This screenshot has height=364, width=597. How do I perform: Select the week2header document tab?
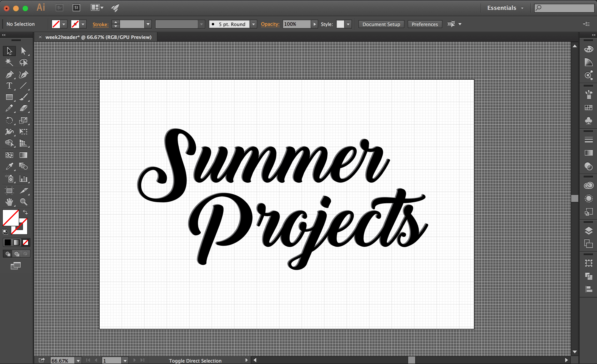(x=98, y=37)
